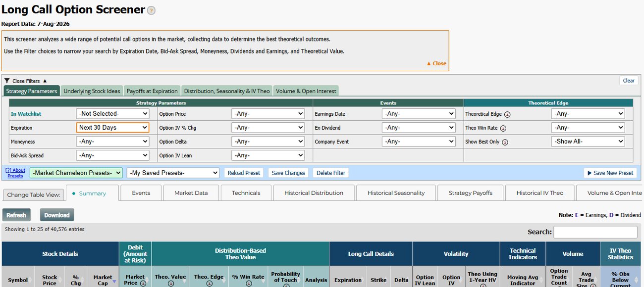
Task: Open the Theo Win Rate dropdown
Action: [x=588, y=127]
